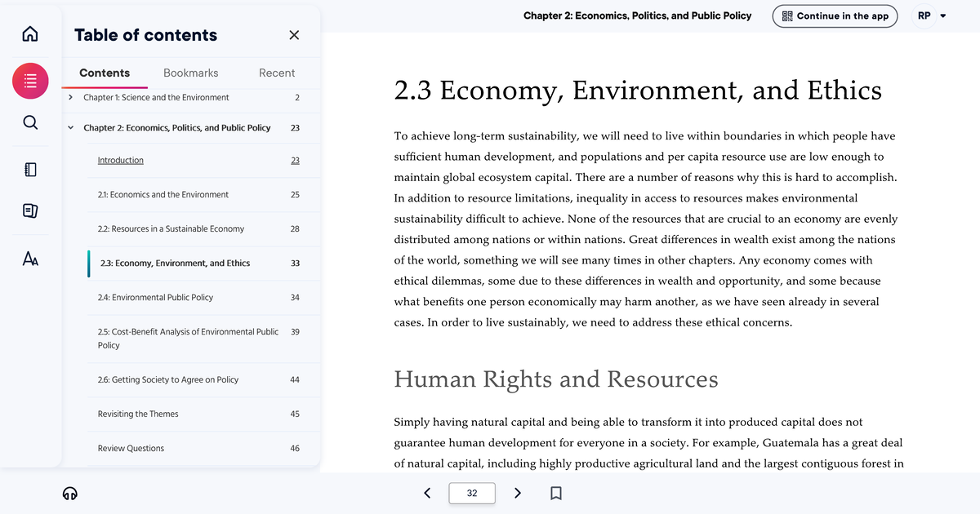Open 2.1: Economics and the Environment
The width and height of the screenshot is (980, 514).
pyautogui.click(x=163, y=194)
